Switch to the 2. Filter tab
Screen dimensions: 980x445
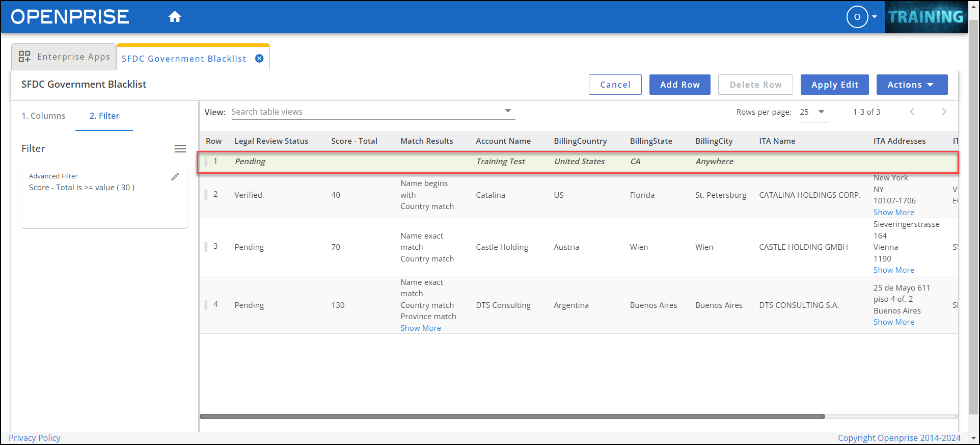[x=104, y=116]
